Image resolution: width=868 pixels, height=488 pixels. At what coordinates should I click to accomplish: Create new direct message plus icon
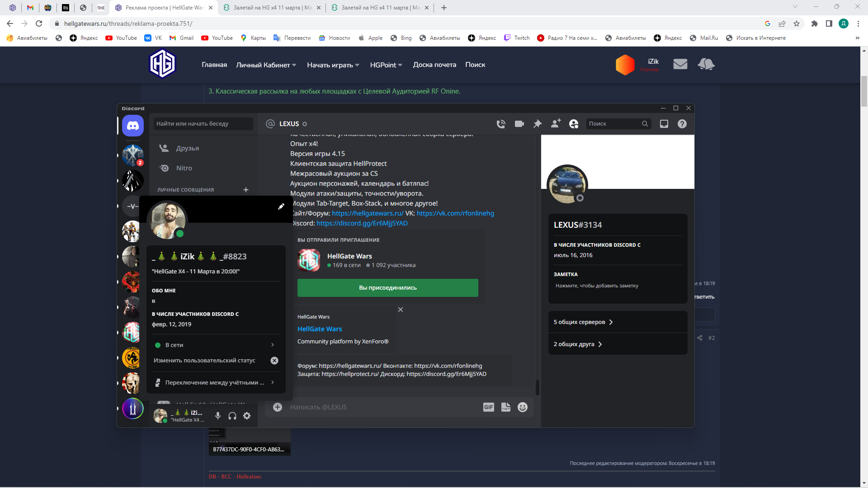246,190
